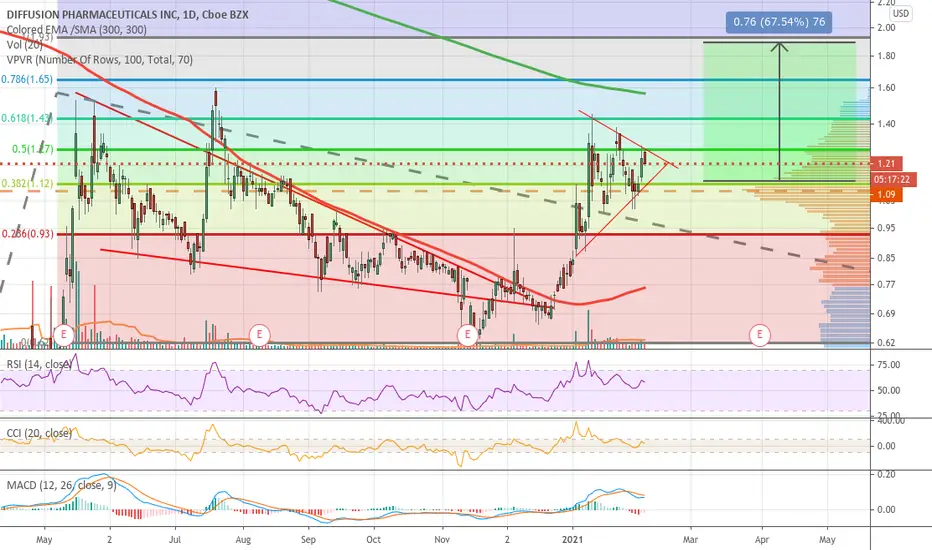Viewport: 932px width, 550px height.
Task: Click the CCI (20, close) pane label
Action: (39, 433)
